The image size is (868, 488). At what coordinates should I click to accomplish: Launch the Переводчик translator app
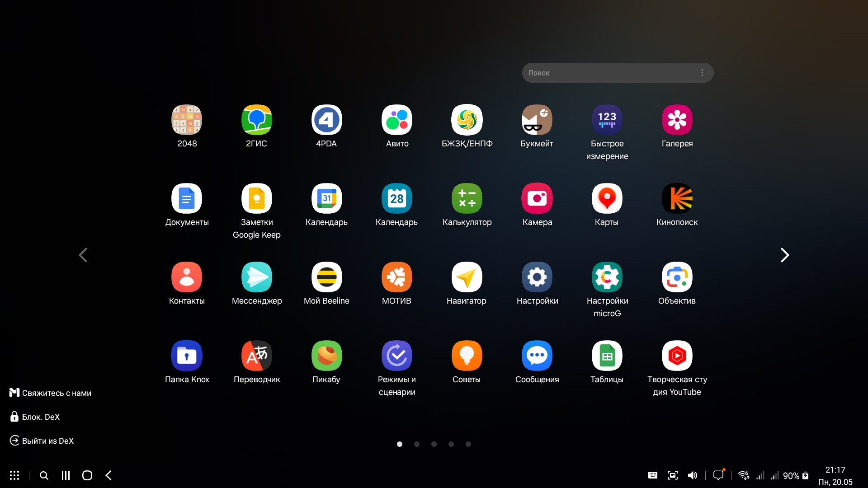(x=256, y=356)
